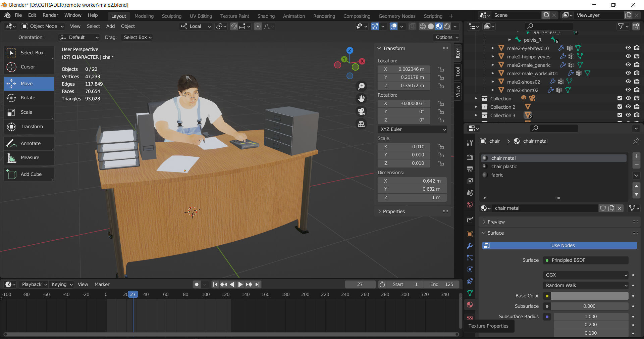Open the Local transform orientation dropdown
The width and height of the screenshot is (644, 339).
coord(196,26)
